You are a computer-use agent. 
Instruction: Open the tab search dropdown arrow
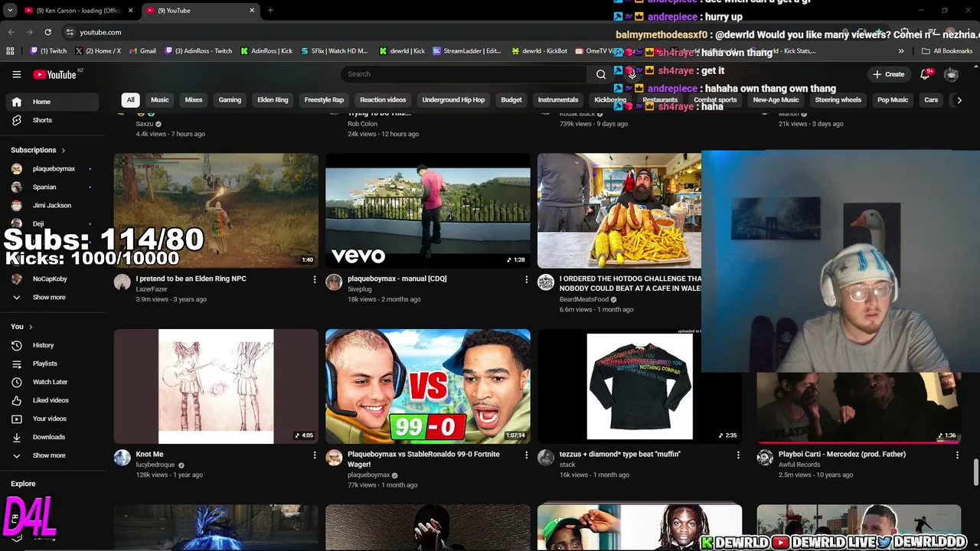point(10,11)
